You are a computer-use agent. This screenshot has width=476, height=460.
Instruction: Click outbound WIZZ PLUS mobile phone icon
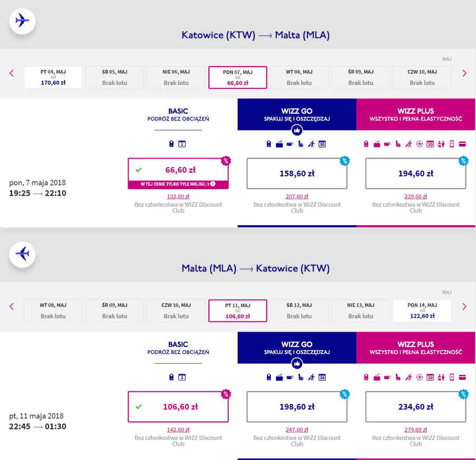pyautogui.click(x=452, y=144)
